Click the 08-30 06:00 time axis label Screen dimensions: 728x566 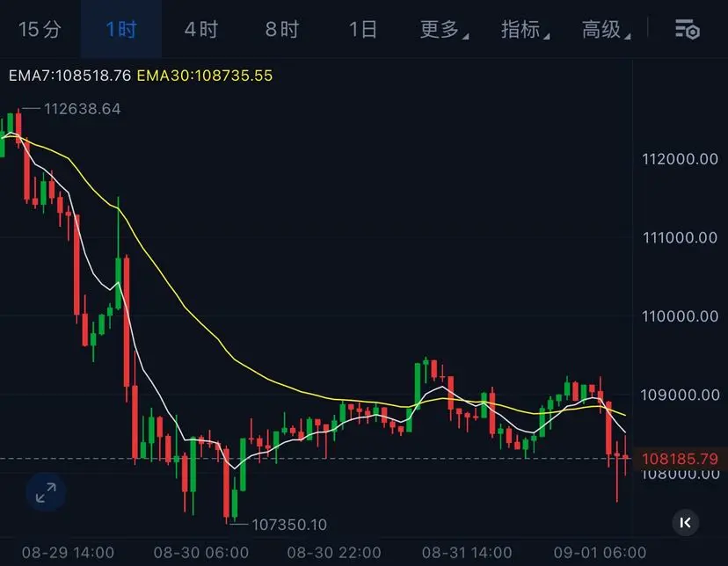(201, 553)
